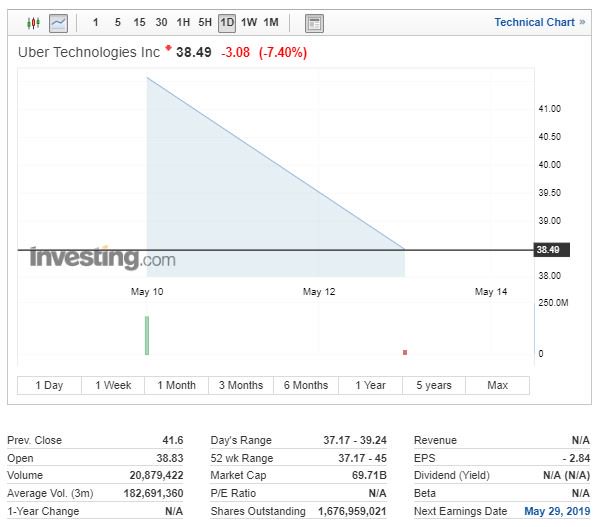Set interval to 1 minute
The height and width of the screenshot is (527, 602).
tap(96, 22)
